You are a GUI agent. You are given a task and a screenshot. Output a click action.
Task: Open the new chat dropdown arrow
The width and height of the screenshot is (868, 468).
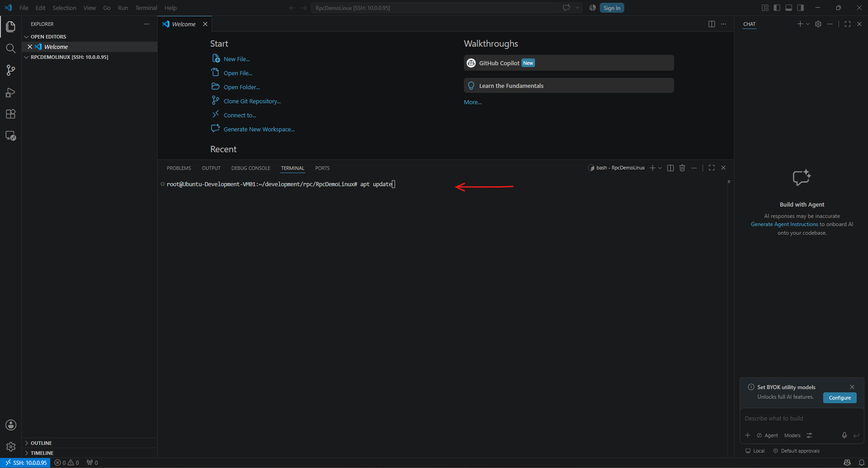coord(808,24)
